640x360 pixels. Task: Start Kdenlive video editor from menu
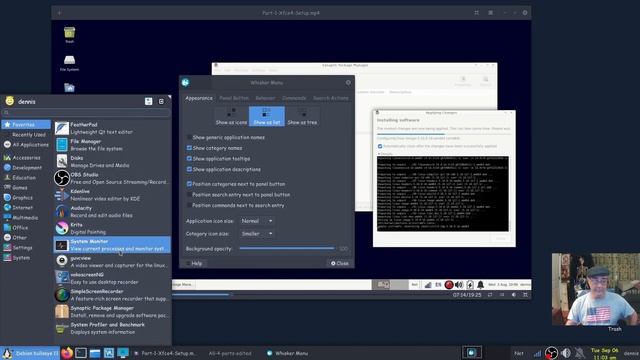112,195
